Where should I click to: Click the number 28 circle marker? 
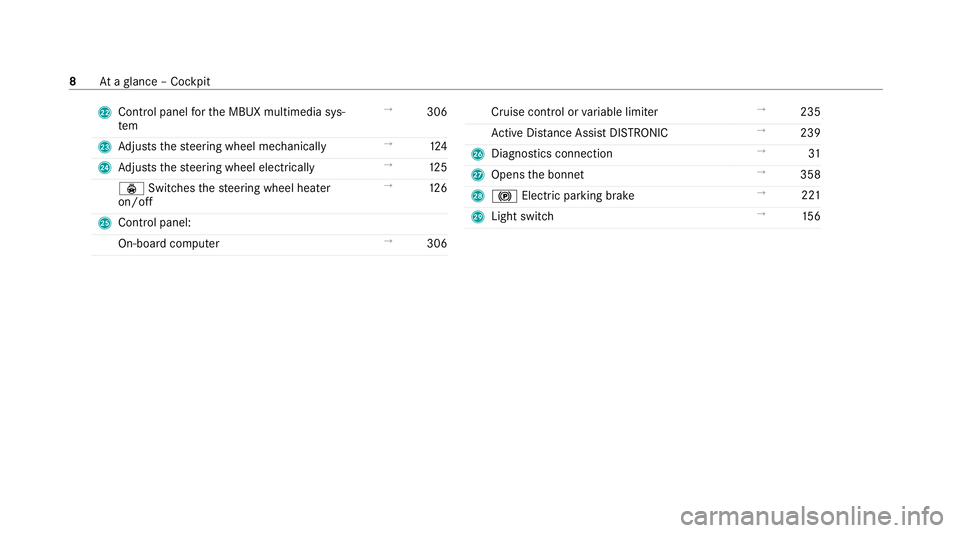[x=478, y=196]
